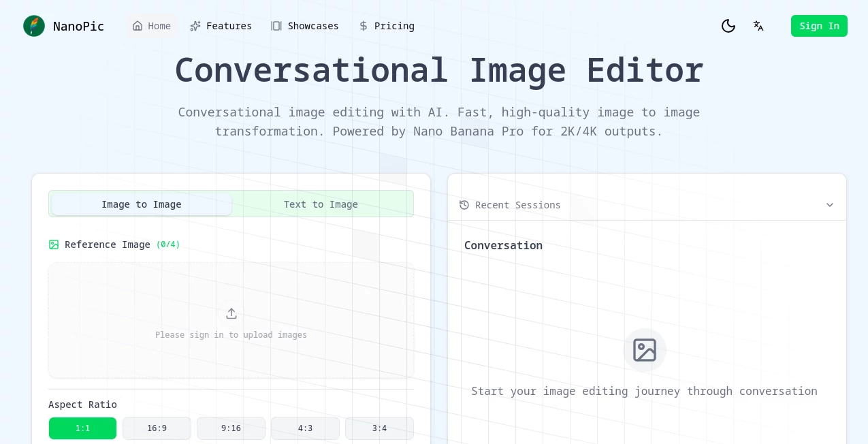The image size is (868, 444).
Task: Click the sparkles icon next to Features
Action: [x=195, y=26]
